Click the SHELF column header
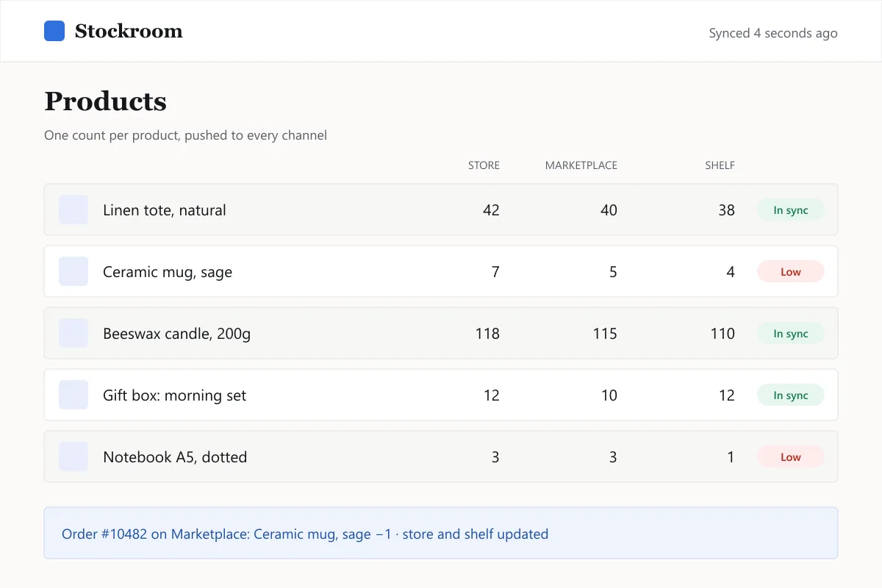This screenshot has height=588, width=882. [x=720, y=165]
